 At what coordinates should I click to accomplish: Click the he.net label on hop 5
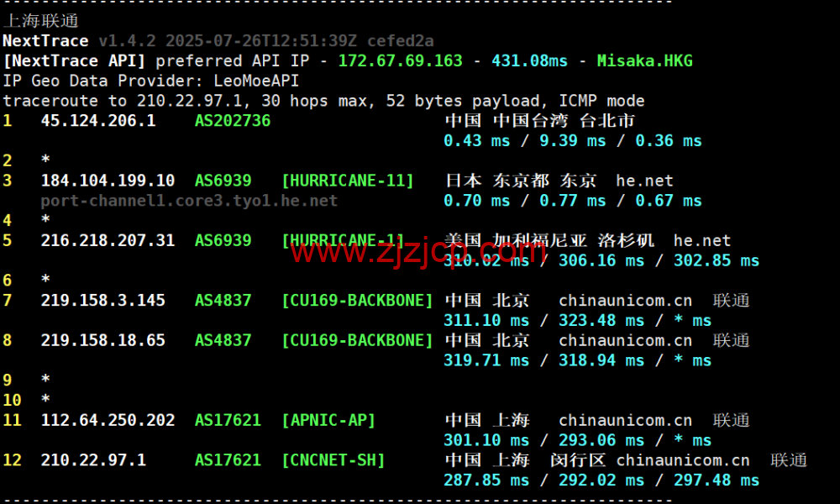click(701, 240)
